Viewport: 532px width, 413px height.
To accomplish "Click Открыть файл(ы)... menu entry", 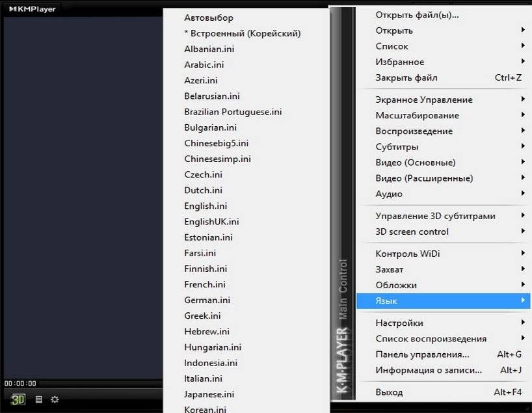I will click(x=443, y=15).
